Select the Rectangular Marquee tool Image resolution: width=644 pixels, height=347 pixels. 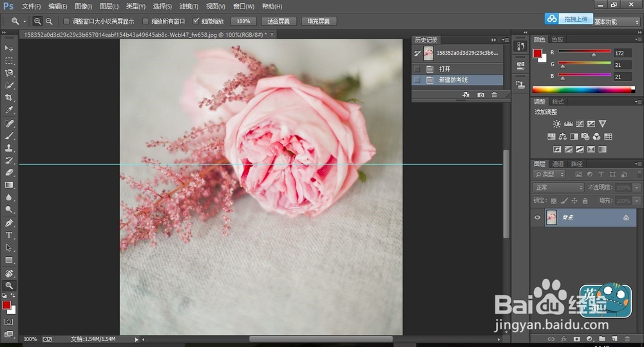tap(8, 61)
